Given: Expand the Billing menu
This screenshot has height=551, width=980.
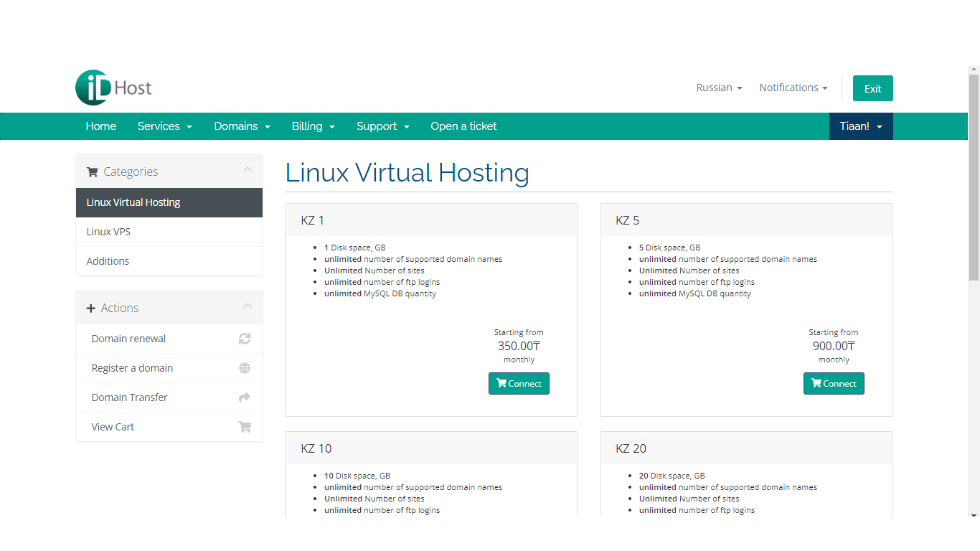Looking at the screenshot, I should tap(314, 126).
